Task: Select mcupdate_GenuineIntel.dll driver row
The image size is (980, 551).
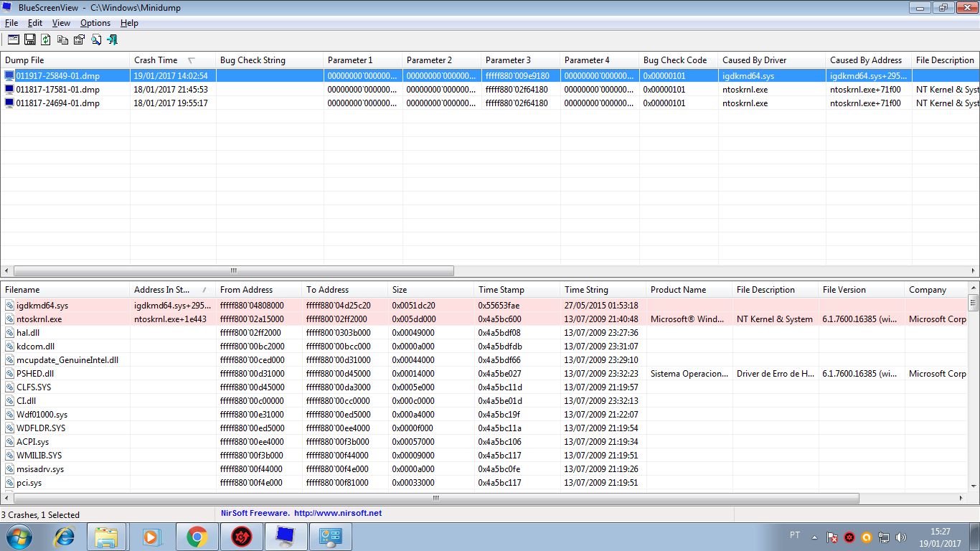Action: [484, 360]
